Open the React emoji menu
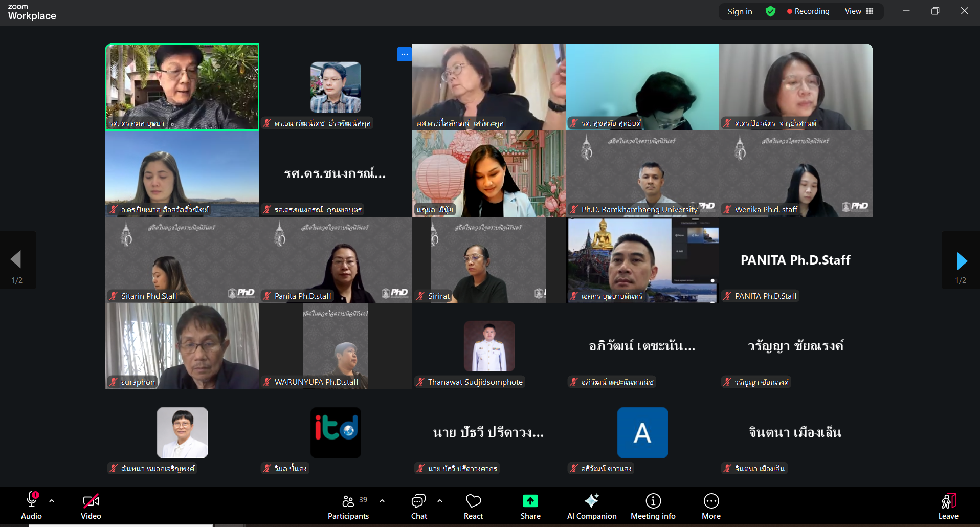This screenshot has width=980, height=527. click(x=473, y=507)
